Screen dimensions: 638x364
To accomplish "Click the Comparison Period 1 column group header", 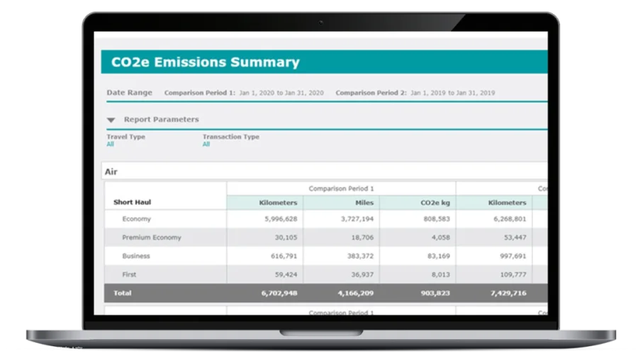I will (x=341, y=188).
